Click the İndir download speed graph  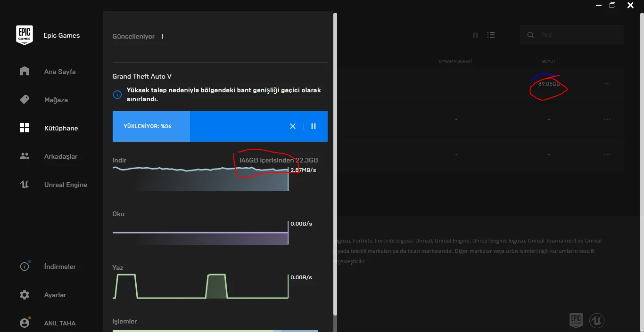[x=200, y=178]
